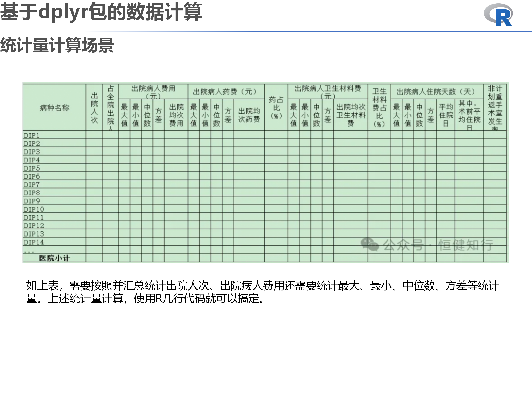Click the R logo in the corner
The height and width of the screenshot is (411, 532).
pos(498,15)
